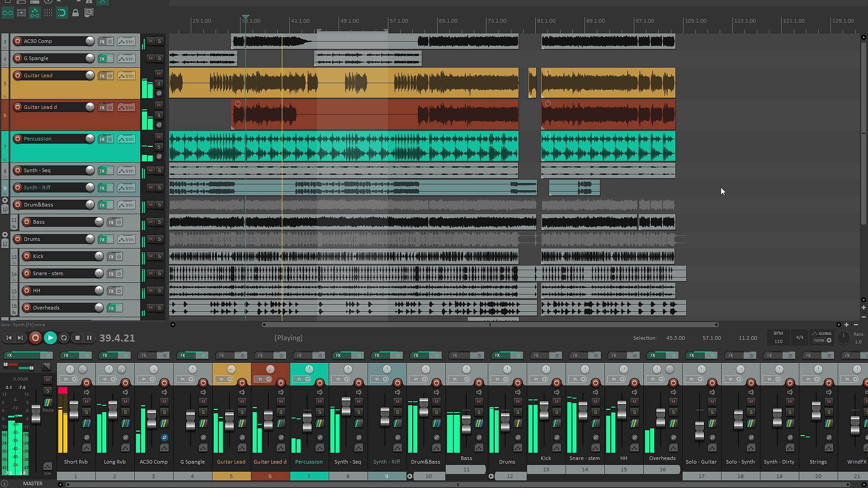Open FX chain for Synth - Riff track
868x488 pixels.
pyautogui.click(x=102, y=188)
